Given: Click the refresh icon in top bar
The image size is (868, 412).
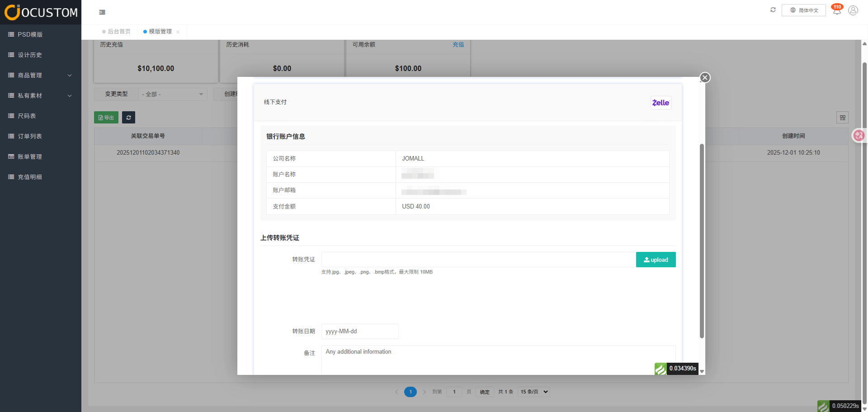Looking at the screenshot, I should tap(773, 10).
